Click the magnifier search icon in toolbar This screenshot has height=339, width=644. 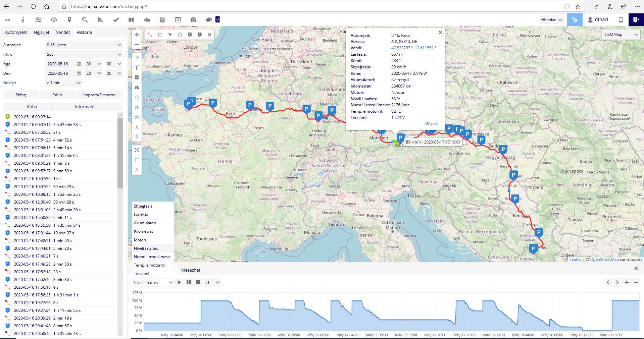point(85,20)
